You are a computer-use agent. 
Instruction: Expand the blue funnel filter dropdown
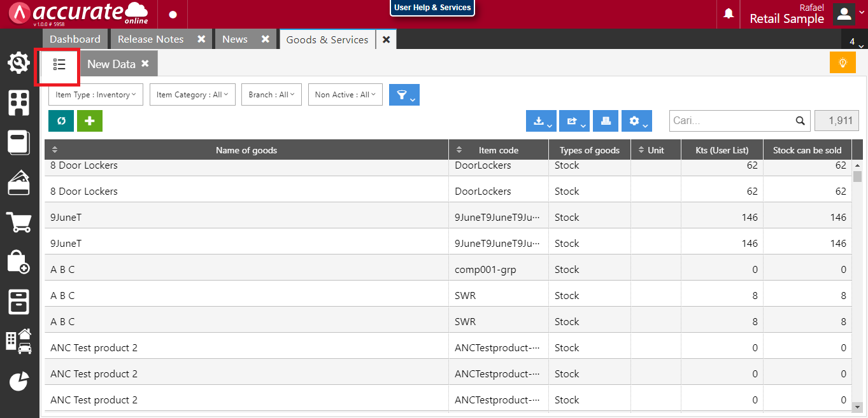[404, 95]
